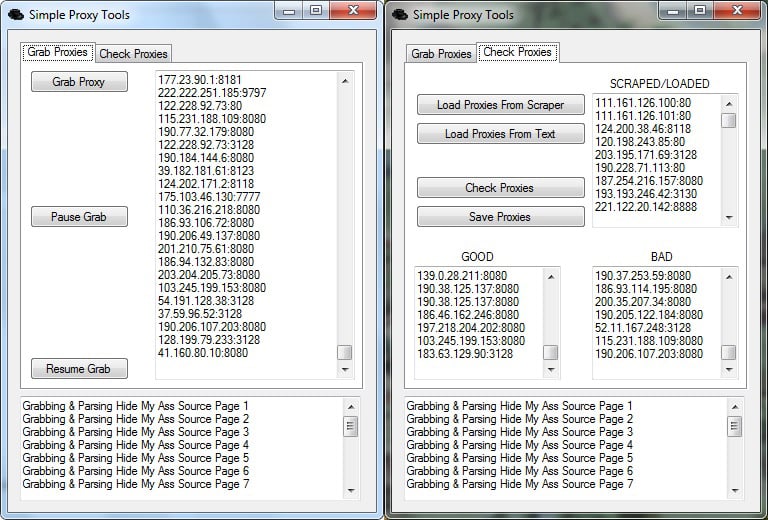
Task: Select proxy 54.191.128.38:3128
Action: (206, 301)
